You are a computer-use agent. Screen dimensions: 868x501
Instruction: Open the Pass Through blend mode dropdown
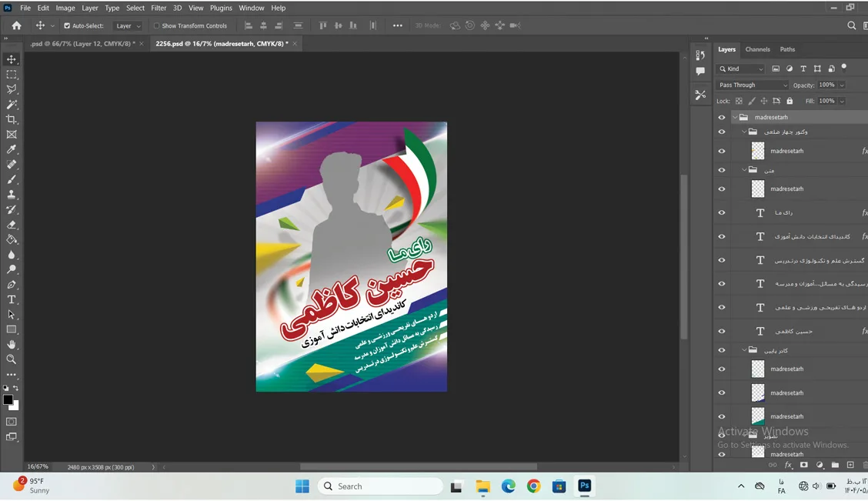coord(753,85)
